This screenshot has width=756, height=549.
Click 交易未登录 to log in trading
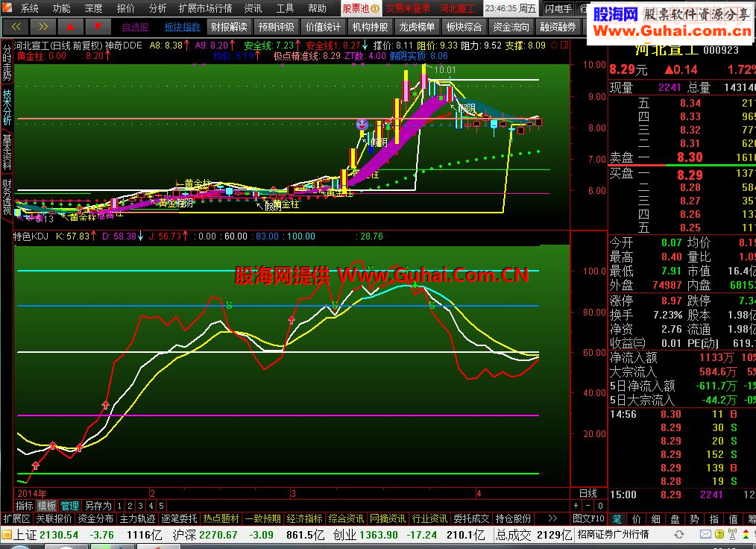click(x=408, y=8)
